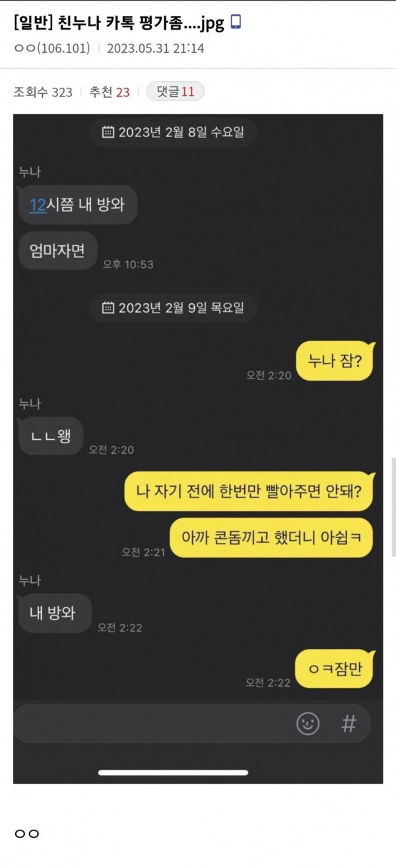Tap the yellow ㅇㅋ잠만 message bubble
Screen dimensions: 396x868
click(334, 669)
